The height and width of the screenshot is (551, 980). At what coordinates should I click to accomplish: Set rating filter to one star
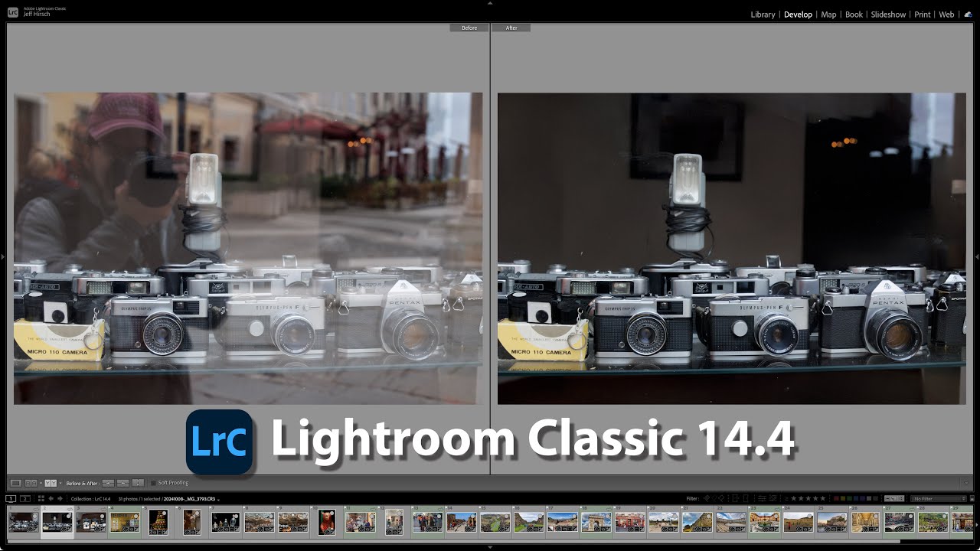click(x=793, y=499)
